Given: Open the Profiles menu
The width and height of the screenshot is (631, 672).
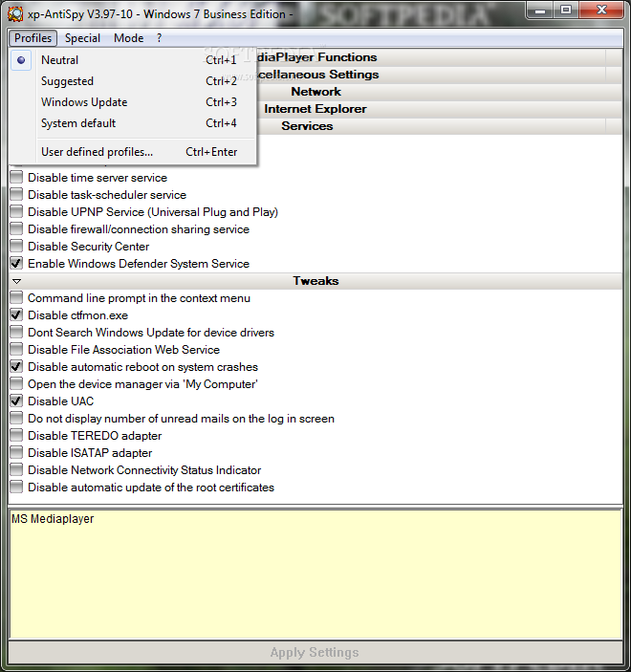Looking at the screenshot, I should pyautogui.click(x=33, y=38).
